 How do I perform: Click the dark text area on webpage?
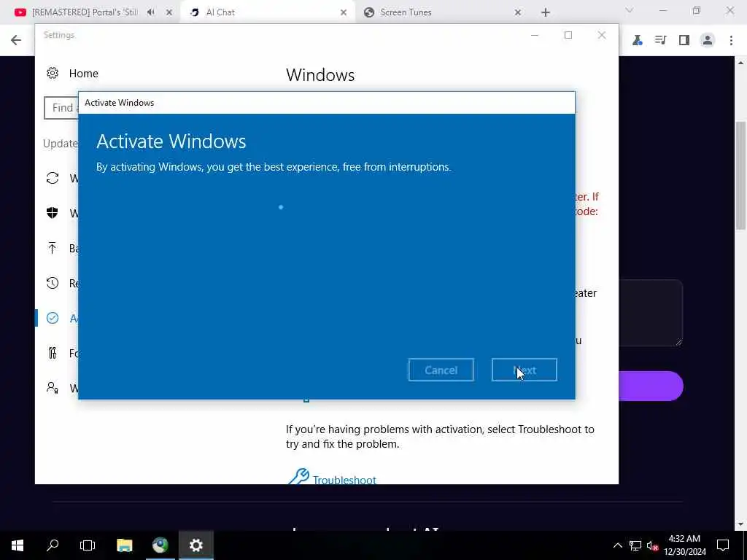click(x=651, y=312)
